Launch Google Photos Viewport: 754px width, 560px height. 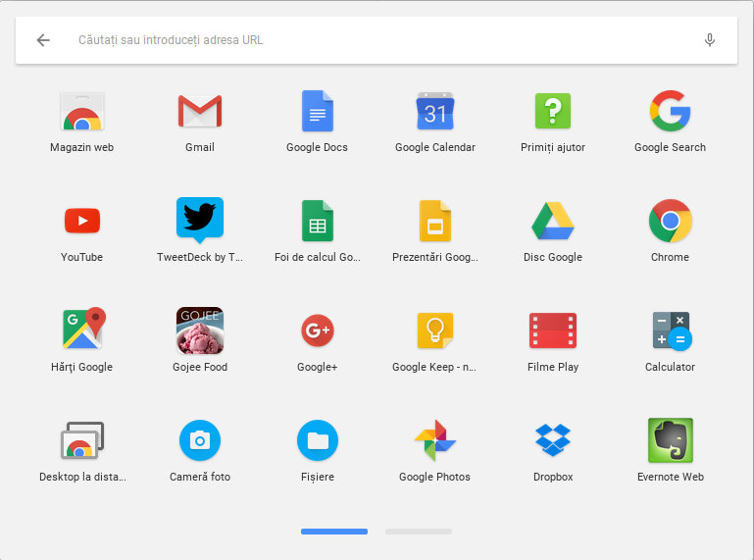coord(435,440)
